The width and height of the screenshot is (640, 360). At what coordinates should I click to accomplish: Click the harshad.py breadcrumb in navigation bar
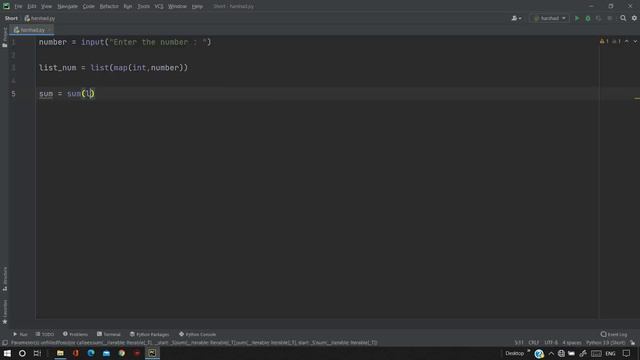pos(40,18)
